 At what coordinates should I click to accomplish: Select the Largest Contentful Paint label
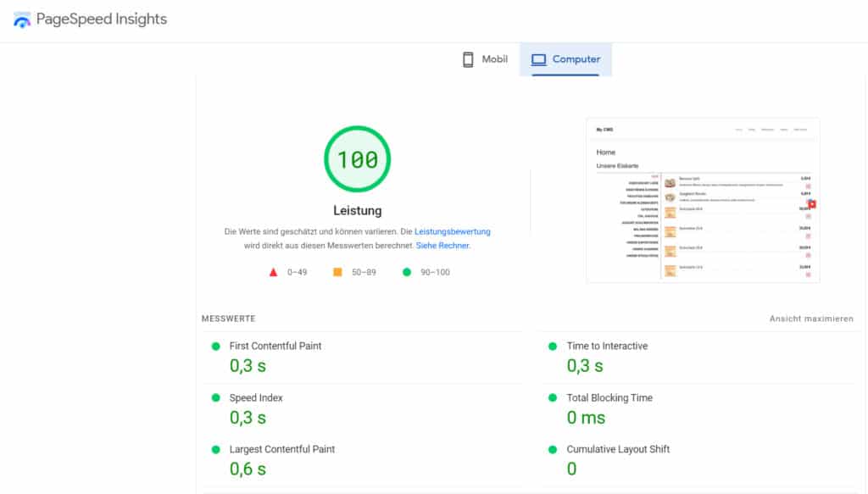click(281, 449)
